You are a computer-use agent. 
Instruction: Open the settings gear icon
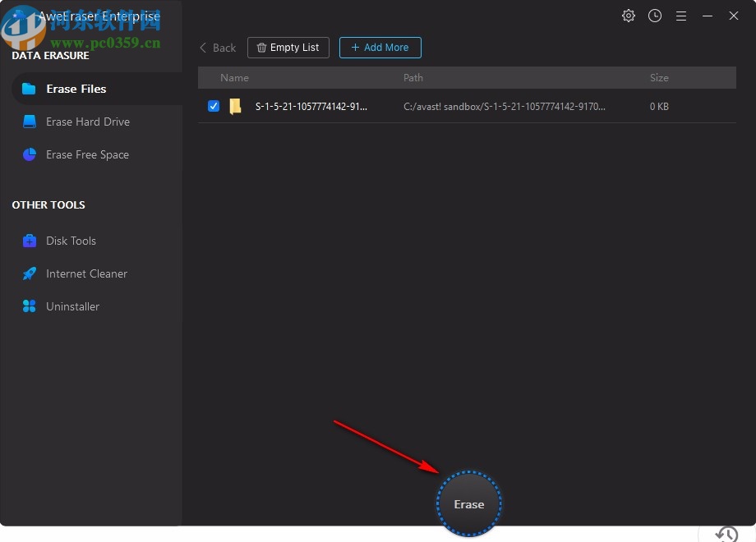(x=629, y=16)
